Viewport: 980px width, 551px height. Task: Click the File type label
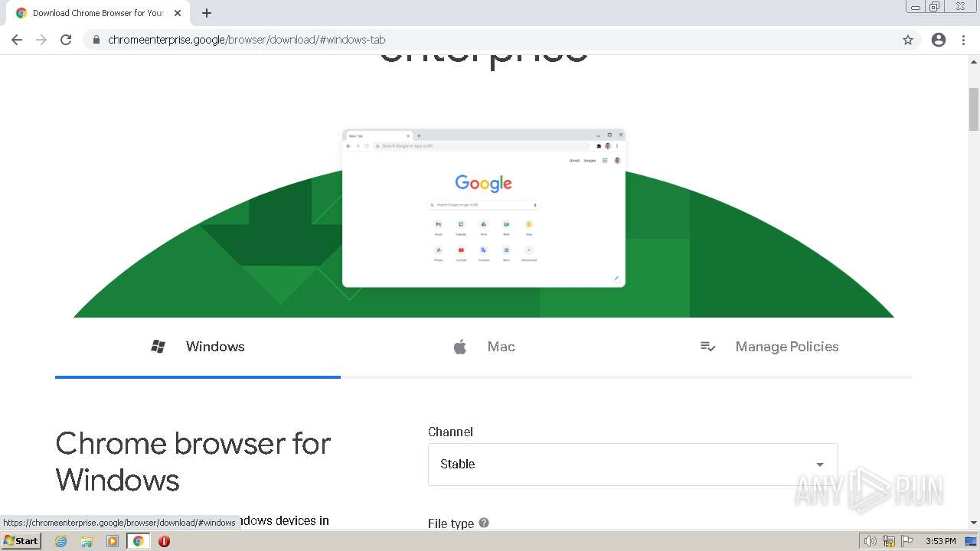click(x=451, y=523)
